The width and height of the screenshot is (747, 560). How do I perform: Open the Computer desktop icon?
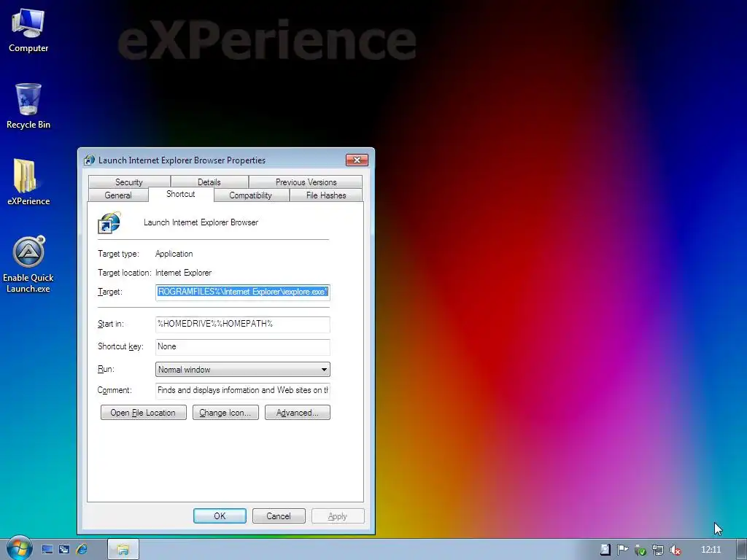coord(28,30)
